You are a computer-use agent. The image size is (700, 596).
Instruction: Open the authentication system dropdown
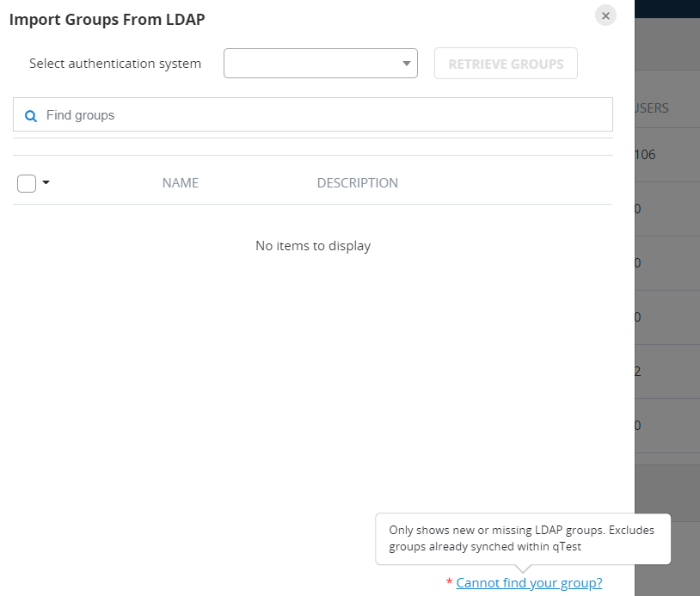coord(320,63)
